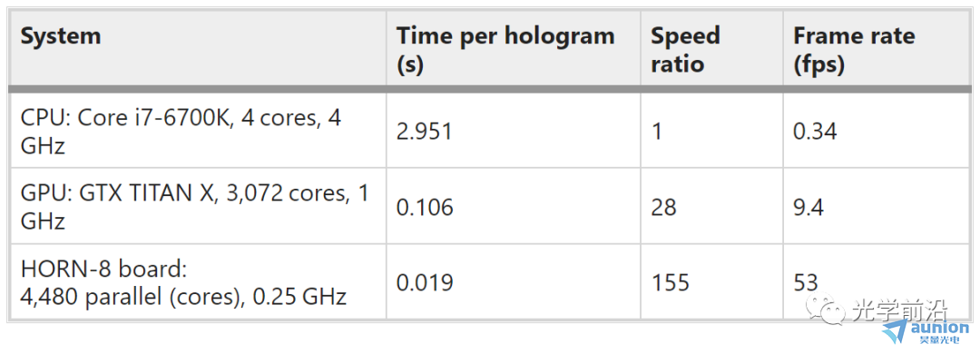Click the speed ratio value 155
Screen dimensions: 980x354
click(x=670, y=282)
